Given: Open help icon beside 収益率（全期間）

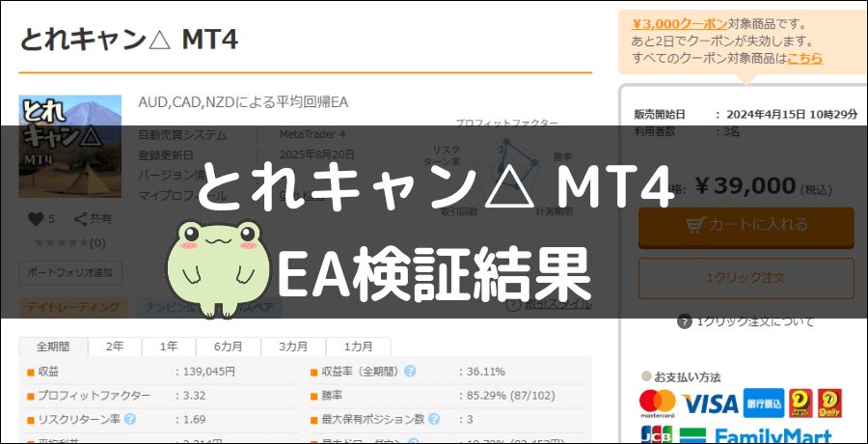Looking at the screenshot, I should pos(410,372).
